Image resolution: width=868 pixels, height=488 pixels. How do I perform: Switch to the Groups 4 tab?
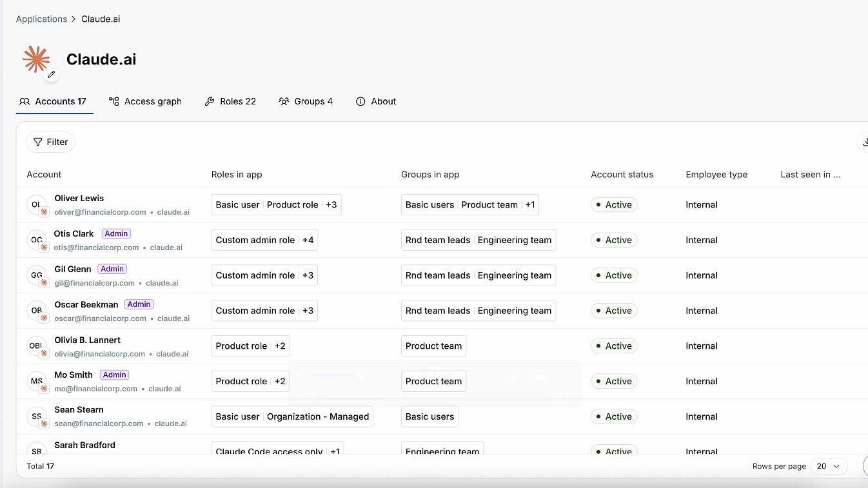pyautogui.click(x=306, y=101)
